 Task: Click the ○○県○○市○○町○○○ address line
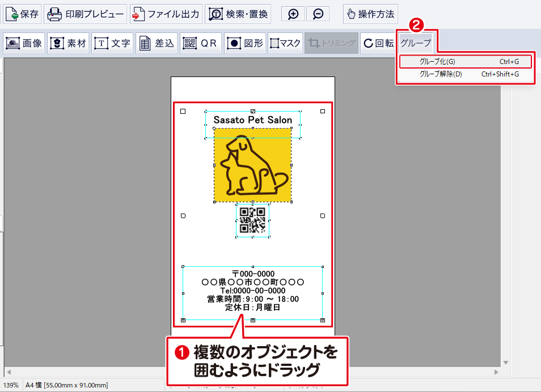(x=253, y=282)
